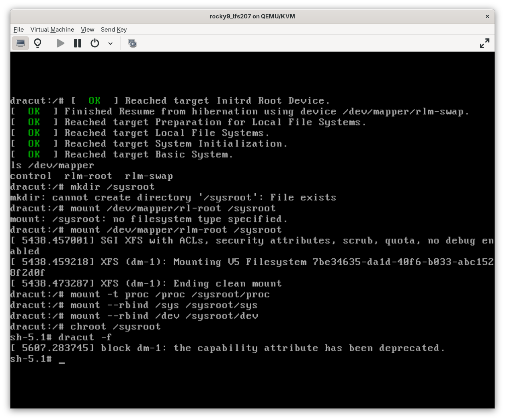Shut down the VM with power icon
Screen dimensions: 505x420
(95, 43)
